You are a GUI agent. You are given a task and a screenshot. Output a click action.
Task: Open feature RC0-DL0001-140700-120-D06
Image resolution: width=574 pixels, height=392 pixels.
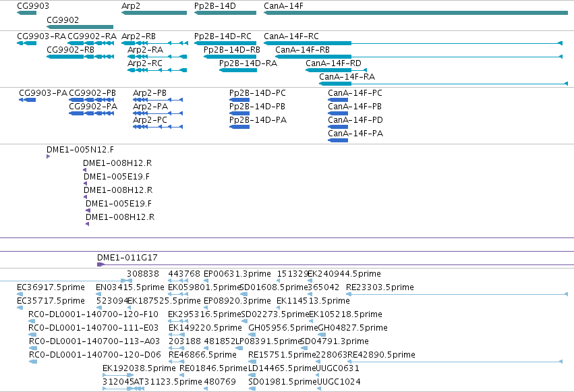tap(33, 362)
